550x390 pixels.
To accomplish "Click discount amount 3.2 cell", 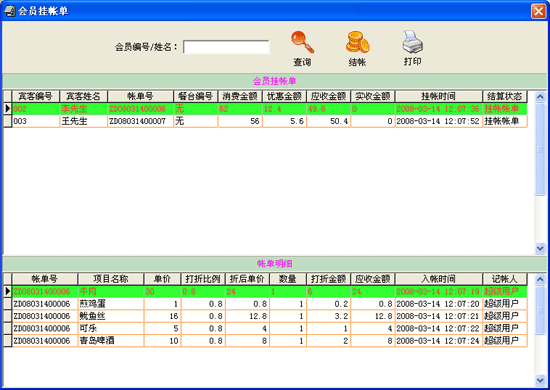I will (x=328, y=316).
